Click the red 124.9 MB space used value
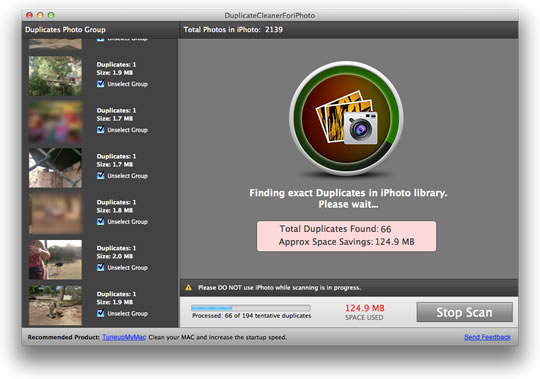The image size is (540, 379). (x=365, y=308)
